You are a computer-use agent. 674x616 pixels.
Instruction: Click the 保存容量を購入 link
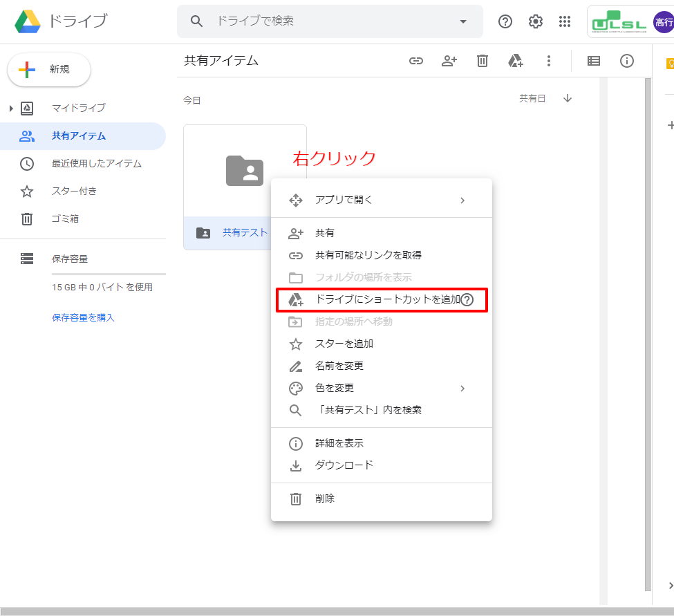pyautogui.click(x=83, y=317)
